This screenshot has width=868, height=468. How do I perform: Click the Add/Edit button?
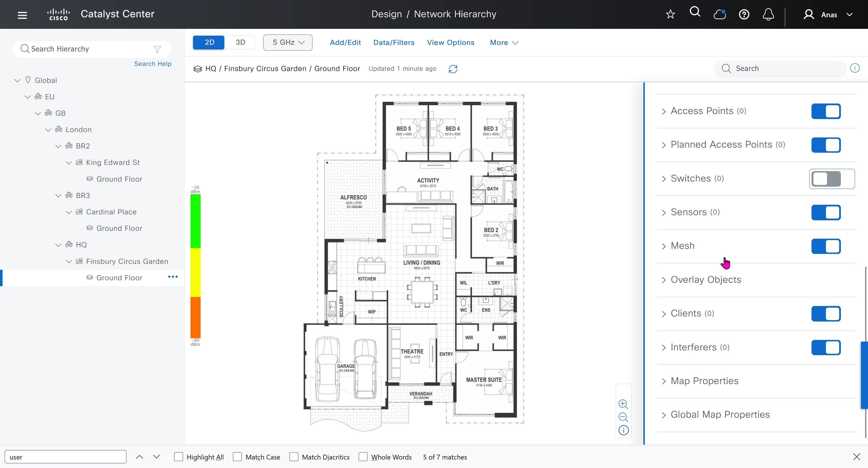coord(345,42)
